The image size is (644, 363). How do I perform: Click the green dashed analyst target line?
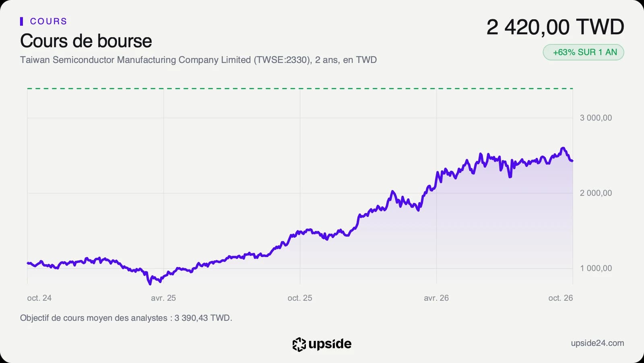[300, 88]
